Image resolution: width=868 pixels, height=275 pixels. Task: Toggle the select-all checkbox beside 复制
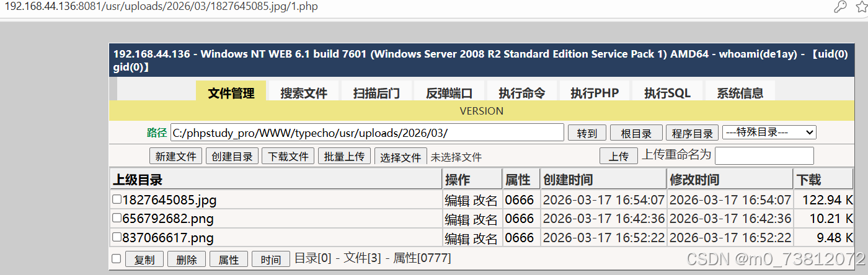pos(116,259)
